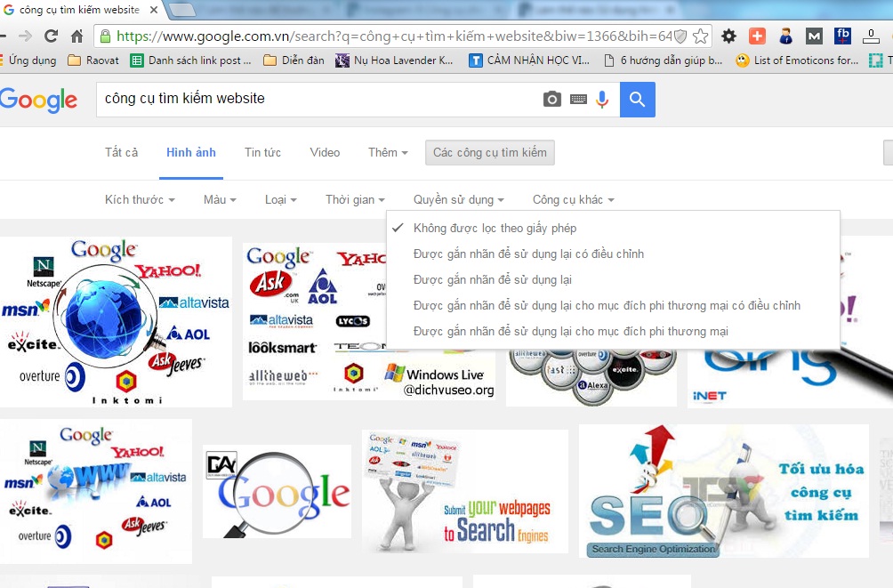Choose noncommercial reuse 'có điều chỉnh' option
Viewport: 893px width, 588px height.
point(613,305)
